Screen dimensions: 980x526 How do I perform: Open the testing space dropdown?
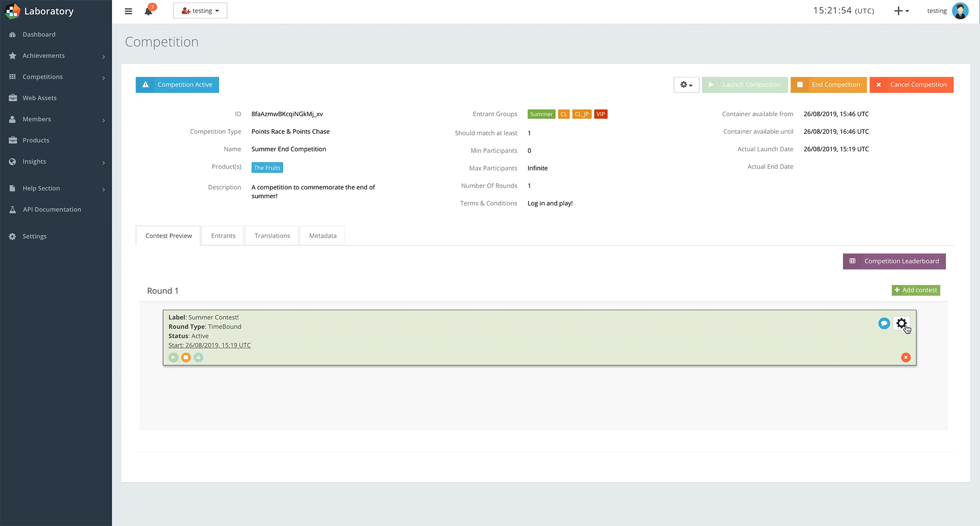[x=200, y=11]
